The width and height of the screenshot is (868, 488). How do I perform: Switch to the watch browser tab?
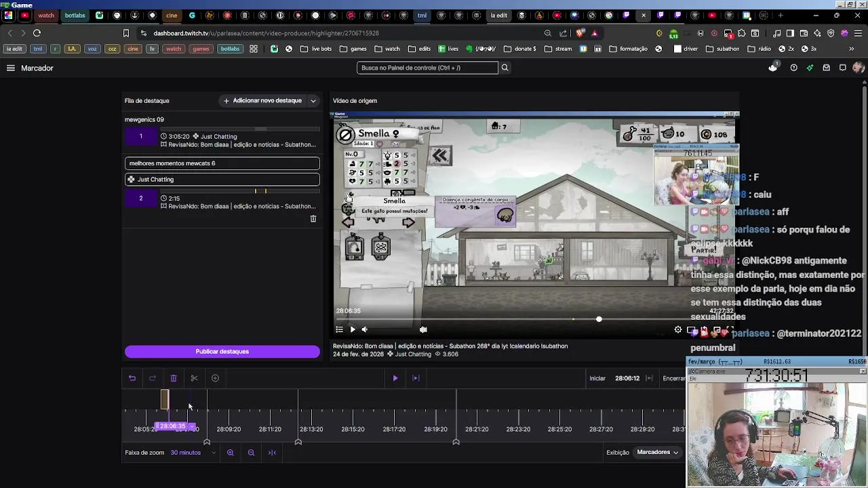pos(46,15)
